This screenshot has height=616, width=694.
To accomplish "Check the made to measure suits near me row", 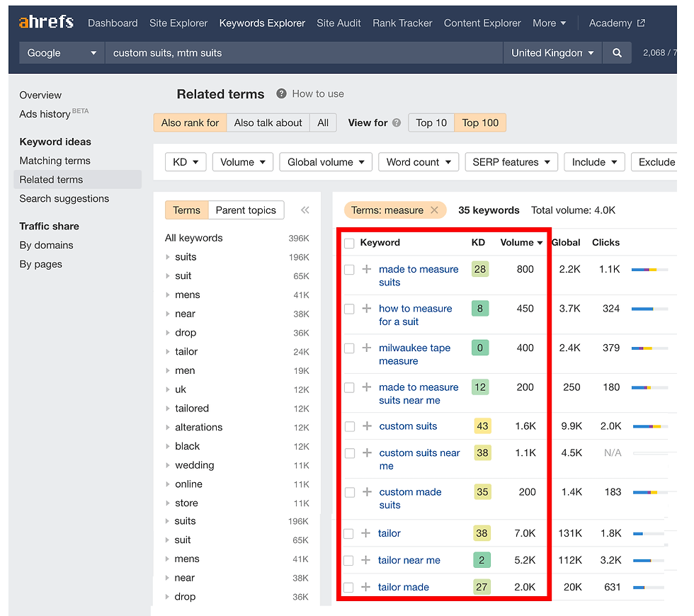I will (349, 388).
